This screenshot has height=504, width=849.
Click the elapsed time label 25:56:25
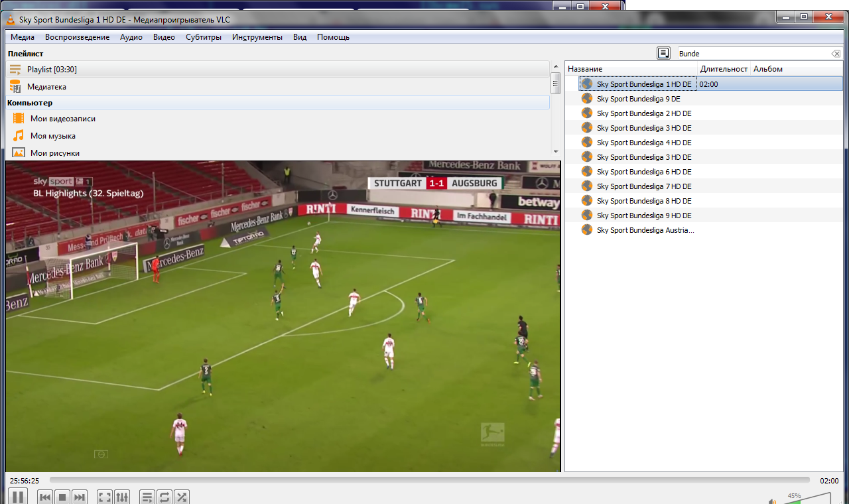click(24, 481)
